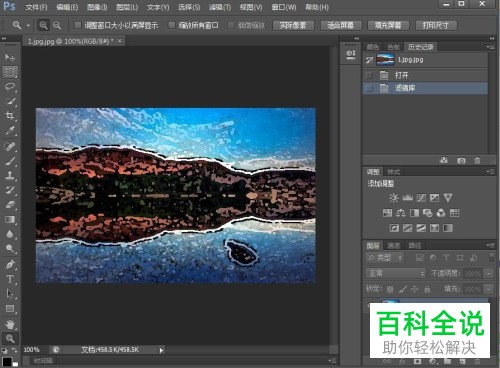Toggle lock position in Layers panel

point(415,289)
